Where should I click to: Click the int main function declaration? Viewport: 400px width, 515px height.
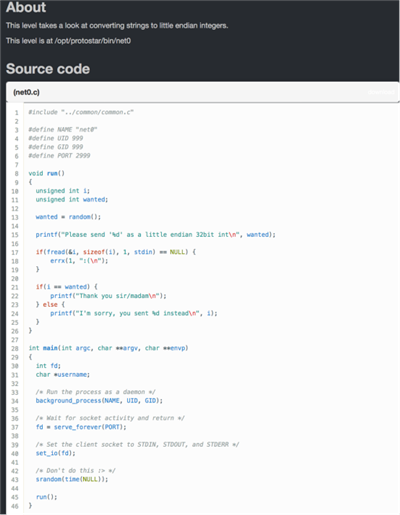point(108,348)
